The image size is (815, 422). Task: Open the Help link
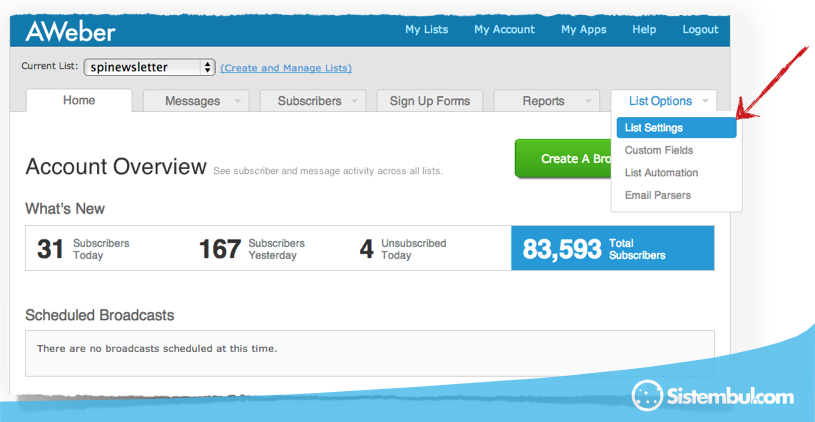coord(644,30)
